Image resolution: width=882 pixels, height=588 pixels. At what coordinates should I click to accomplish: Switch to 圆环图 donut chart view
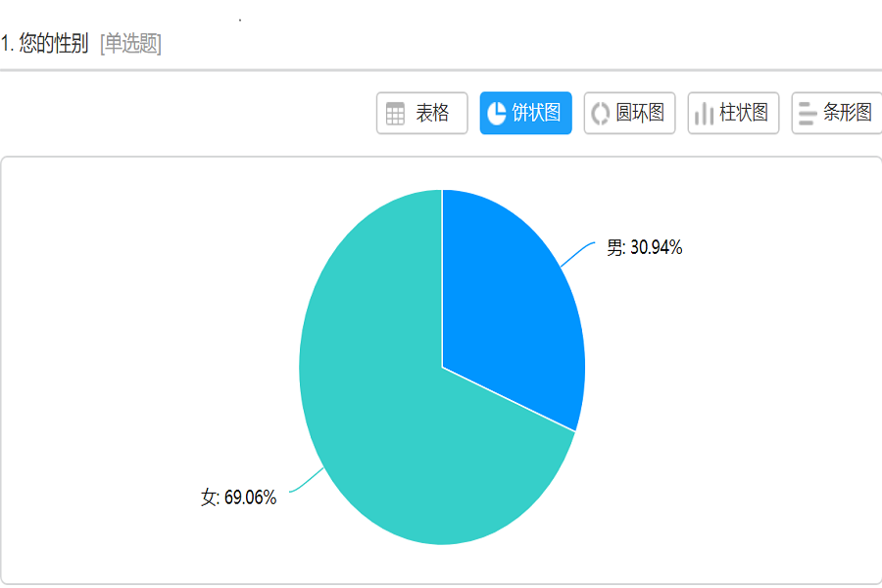629,113
